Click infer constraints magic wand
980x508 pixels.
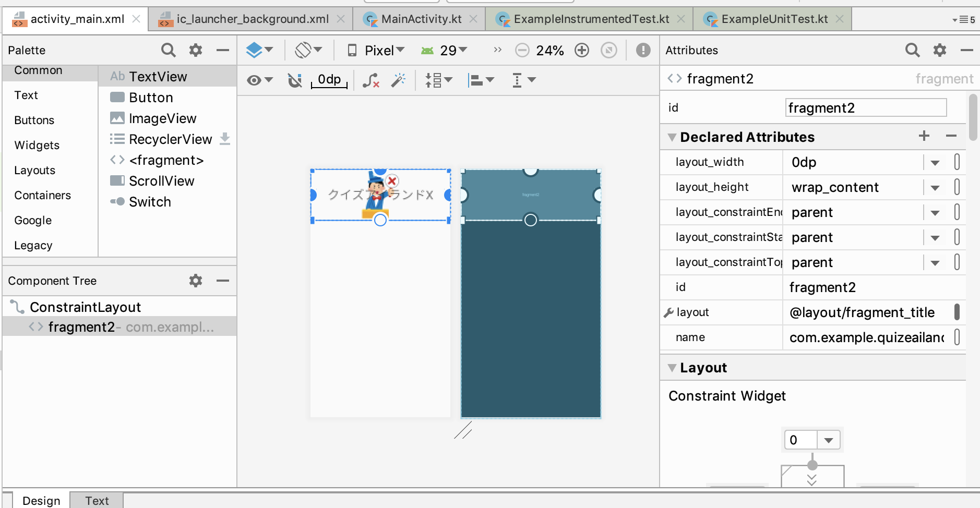399,80
